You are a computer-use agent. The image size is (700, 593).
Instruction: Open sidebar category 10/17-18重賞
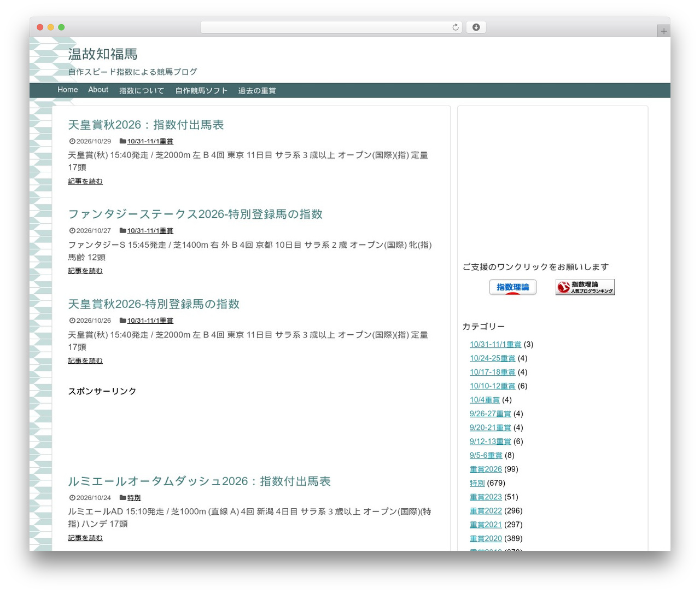(x=493, y=372)
